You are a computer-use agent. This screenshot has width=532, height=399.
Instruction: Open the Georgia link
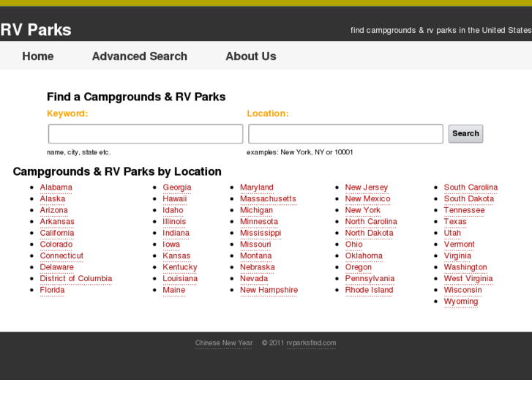point(177,187)
